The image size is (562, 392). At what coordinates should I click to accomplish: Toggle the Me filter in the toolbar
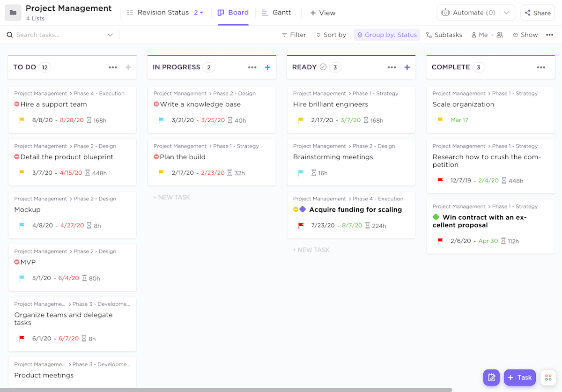479,35
